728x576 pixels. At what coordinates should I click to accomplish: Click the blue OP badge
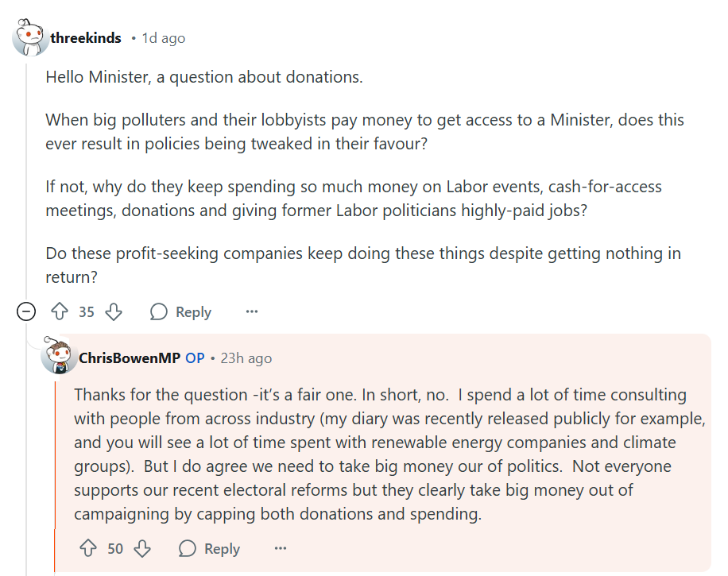195,358
